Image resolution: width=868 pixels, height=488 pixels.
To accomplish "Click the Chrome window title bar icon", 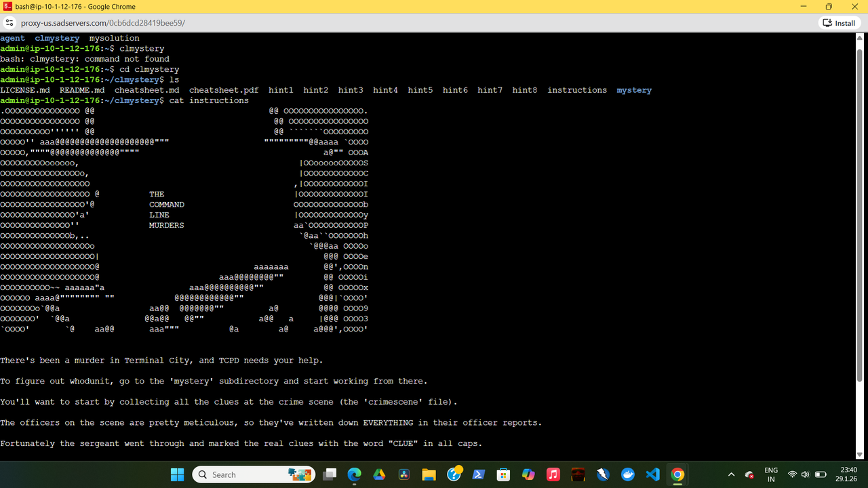I will click(7, 6).
